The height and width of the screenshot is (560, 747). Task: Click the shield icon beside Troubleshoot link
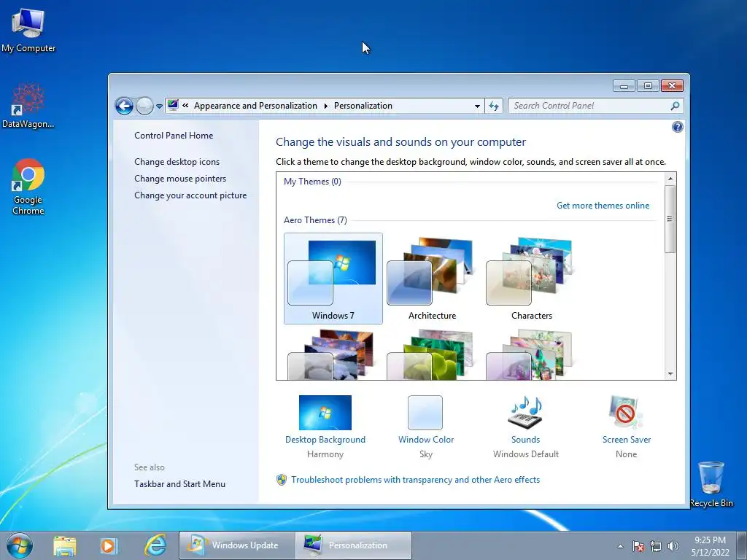tap(282, 480)
